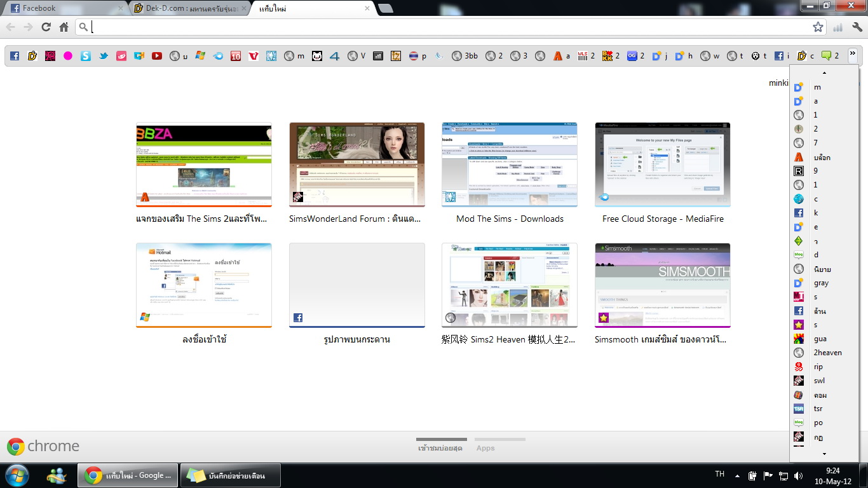This screenshot has width=868, height=488.
Task: Open the แจกของเสริม The Sims 2 thumbnail
Action: click(204, 165)
